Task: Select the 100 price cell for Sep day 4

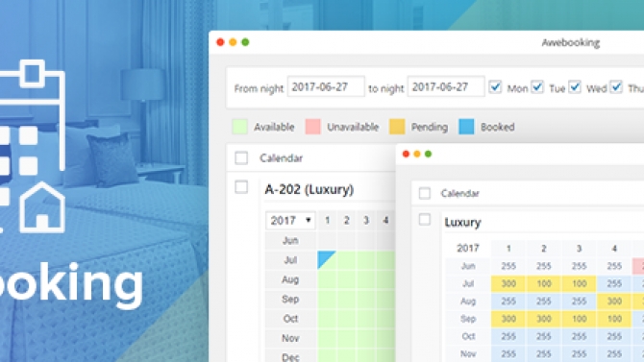Action: click(x=614, y=319)
